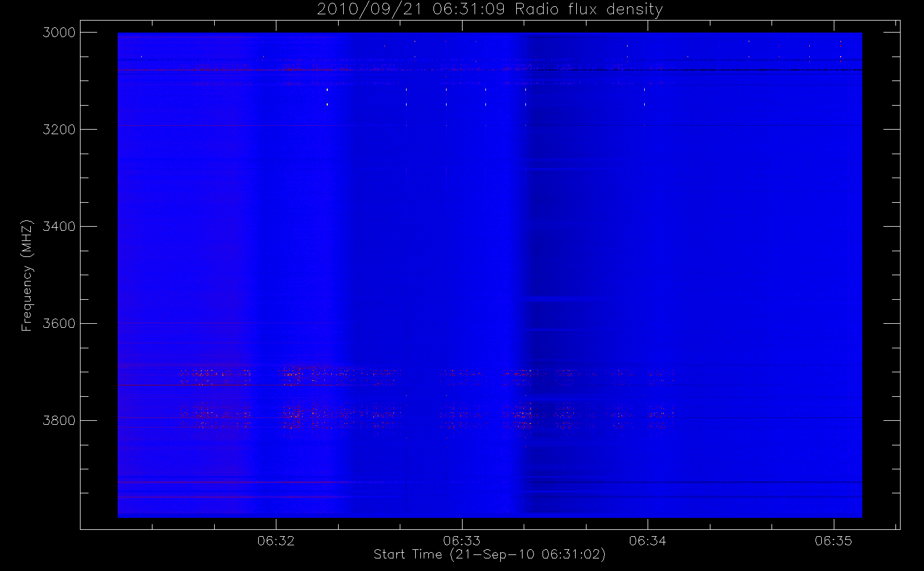The height and width of the screenshot is (571, 924).
Task: Select the 3200 frequency axis label
Action: 59,130
